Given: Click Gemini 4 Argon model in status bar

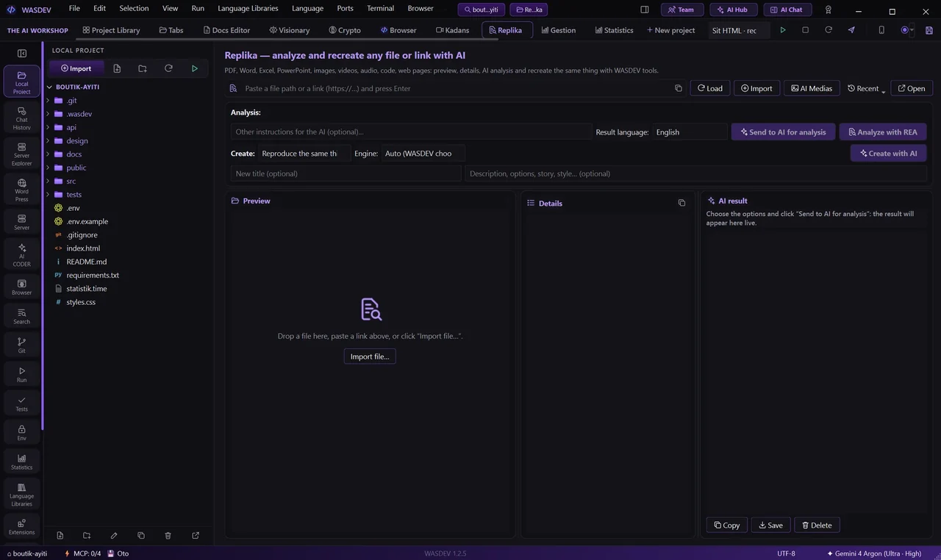Looking at the screenshot, I should click(x=873, y=553).
